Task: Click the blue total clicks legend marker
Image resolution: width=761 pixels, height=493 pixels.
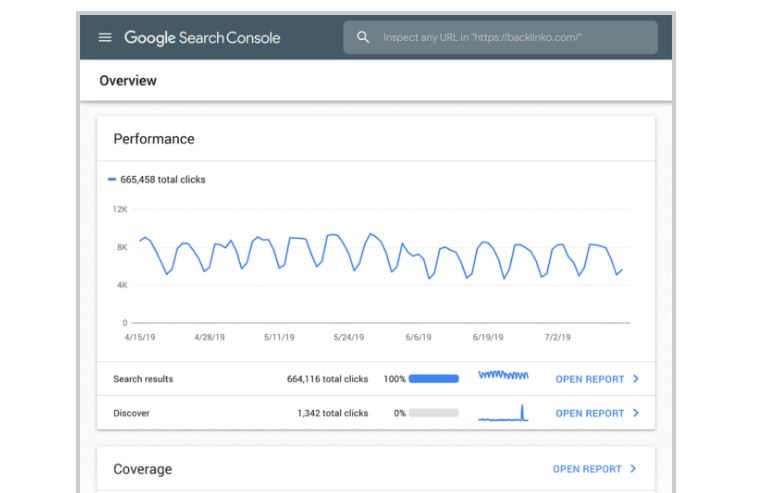Action: (x=112, y=180)
